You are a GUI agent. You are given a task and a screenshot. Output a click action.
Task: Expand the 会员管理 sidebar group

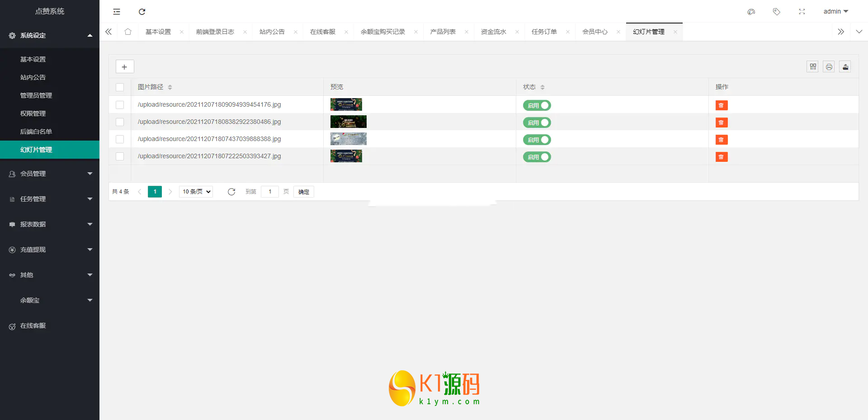coord(50,174)
